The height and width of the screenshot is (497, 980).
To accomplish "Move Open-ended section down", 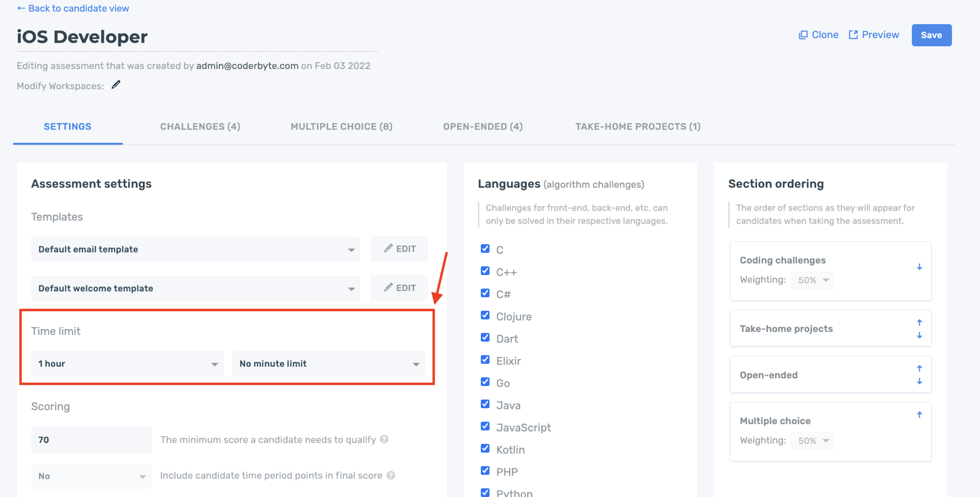I will (919, 381).
